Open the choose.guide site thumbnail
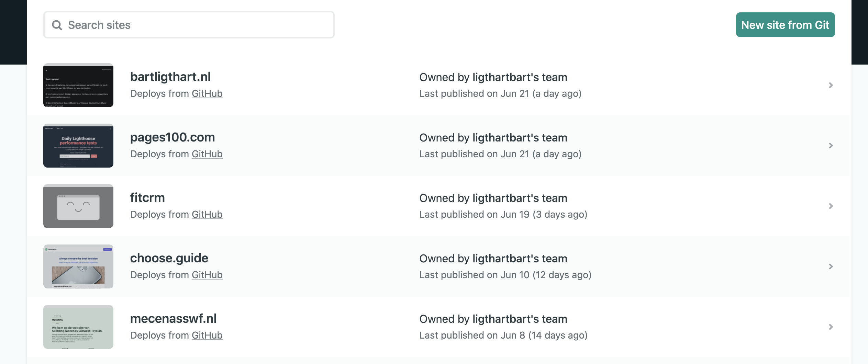868x364 pixels. click(x=78, y=266)
